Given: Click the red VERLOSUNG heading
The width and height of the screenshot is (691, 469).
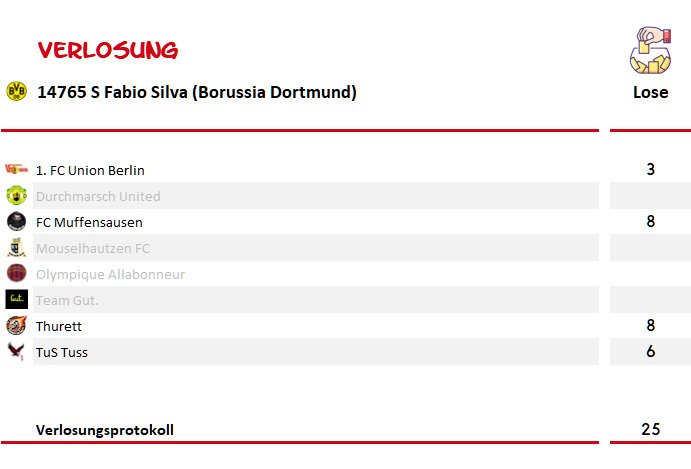Looking at the screenshot, I should point(108,50).
